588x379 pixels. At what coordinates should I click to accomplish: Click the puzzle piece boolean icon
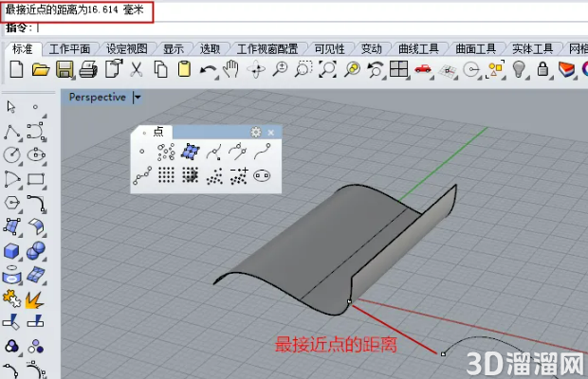(11, 298)
